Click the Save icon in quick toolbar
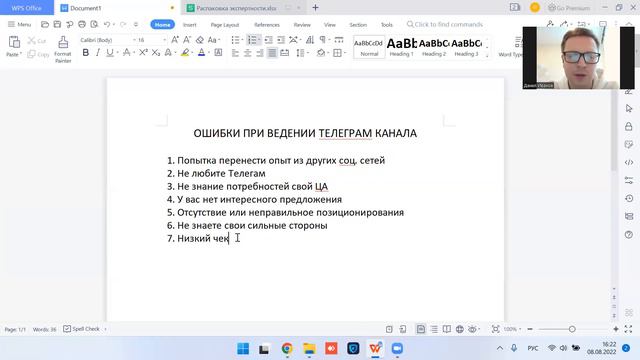Viewport: 640px width, 360px height. pyautogui.click(x=57, y=24)
